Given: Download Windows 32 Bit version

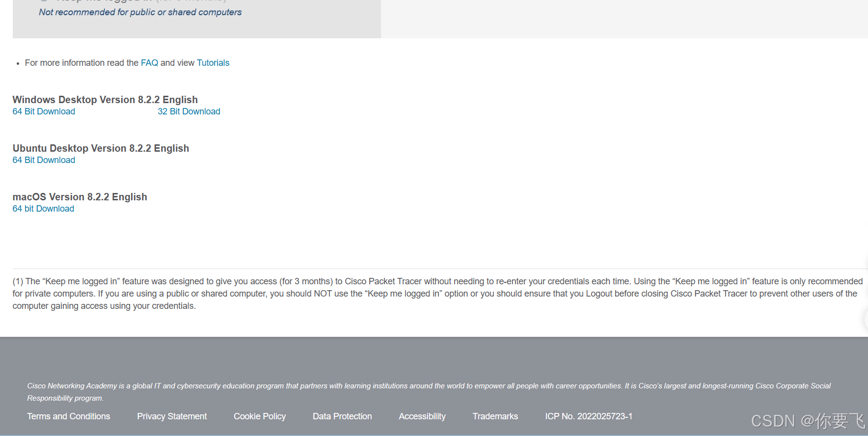Looking at the screenshot, I should pyautogui.click(x=189, y=111).
